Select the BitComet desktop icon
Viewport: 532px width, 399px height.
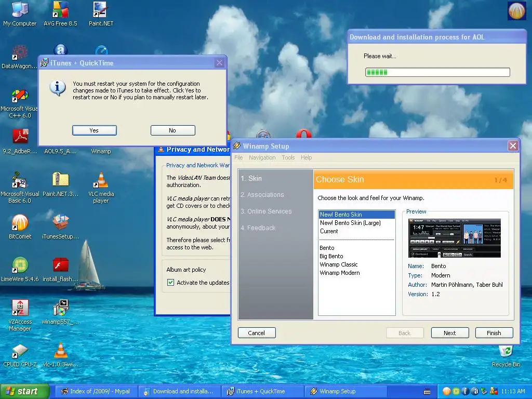click(x=20, y=227)
